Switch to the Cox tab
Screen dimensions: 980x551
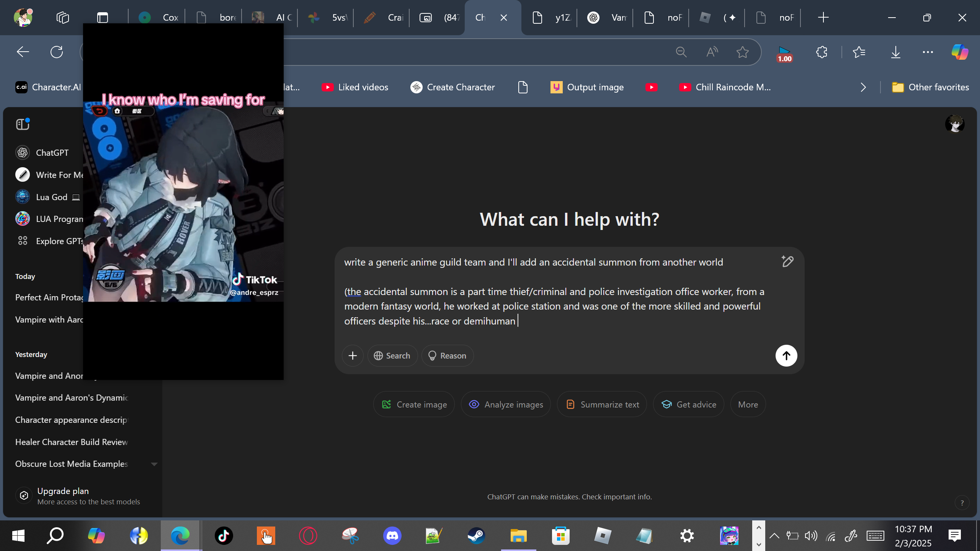(157, 18)
